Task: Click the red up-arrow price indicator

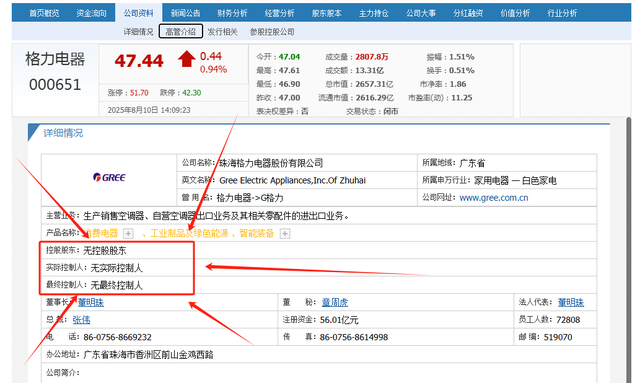Action: pyautogui.click(x=187, y=59)
